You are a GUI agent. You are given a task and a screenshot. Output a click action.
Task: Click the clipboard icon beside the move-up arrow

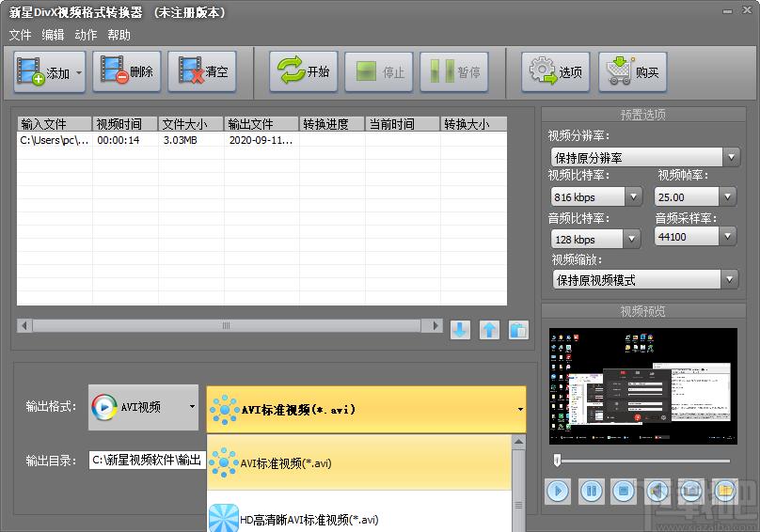(518, 330)
